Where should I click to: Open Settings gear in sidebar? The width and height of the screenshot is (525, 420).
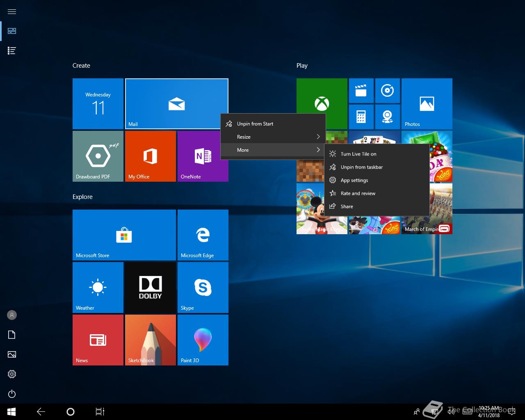tap(12, 374)
